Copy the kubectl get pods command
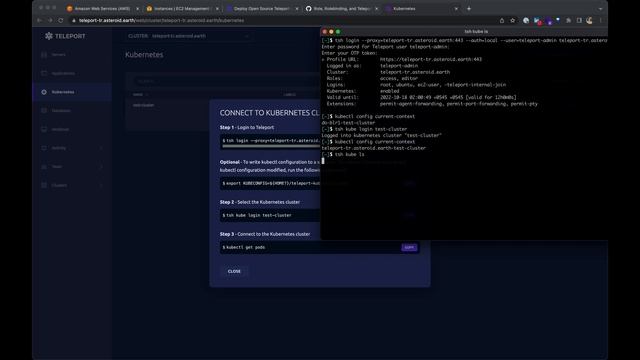Screen dimensions: 640x360 point(409,247)
